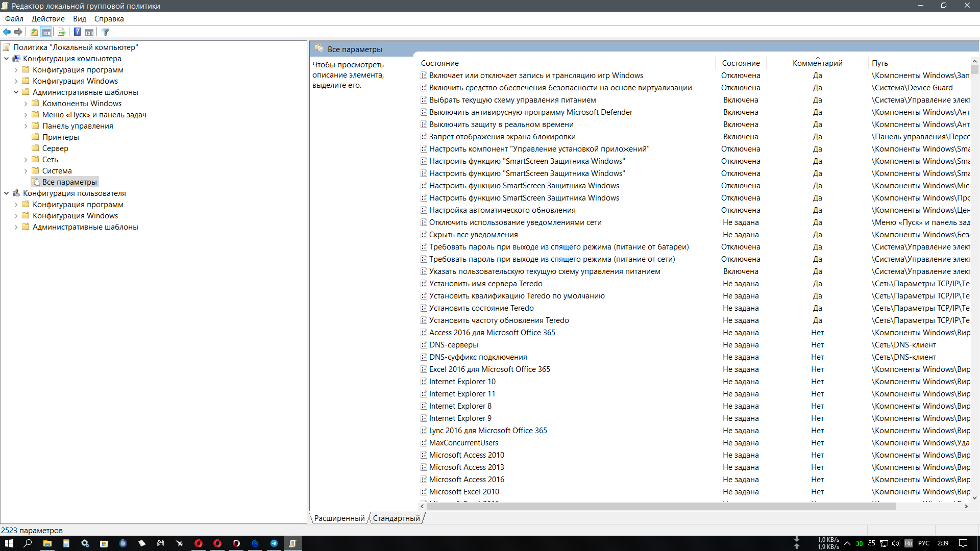Toggle the console tree show/hide icon
Viewport: 980px width, 551px height.
pyautogui.click(x=46, y=32)
